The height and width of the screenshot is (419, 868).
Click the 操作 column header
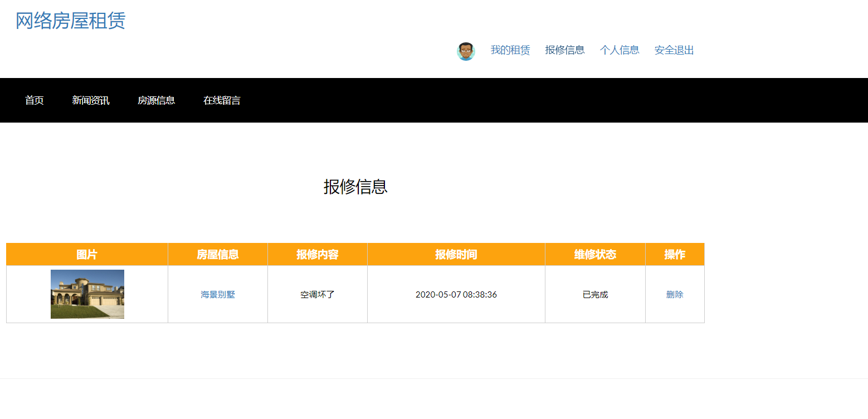[675, 255]
